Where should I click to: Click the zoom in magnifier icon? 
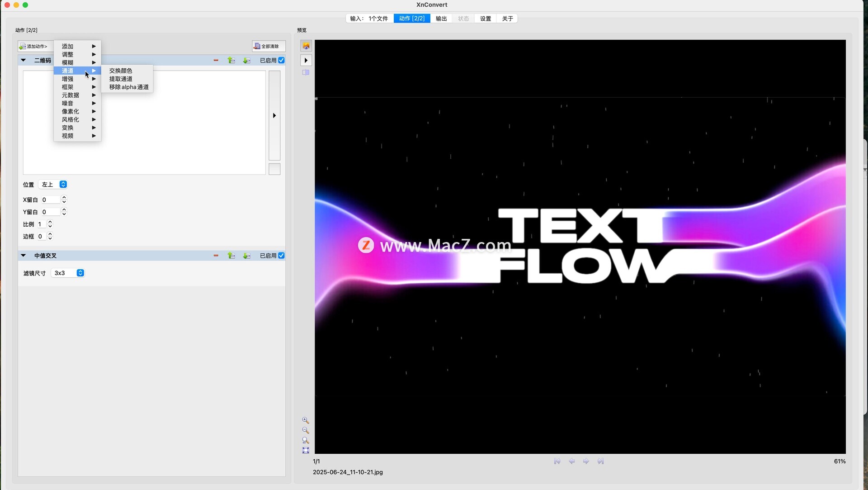306,420
